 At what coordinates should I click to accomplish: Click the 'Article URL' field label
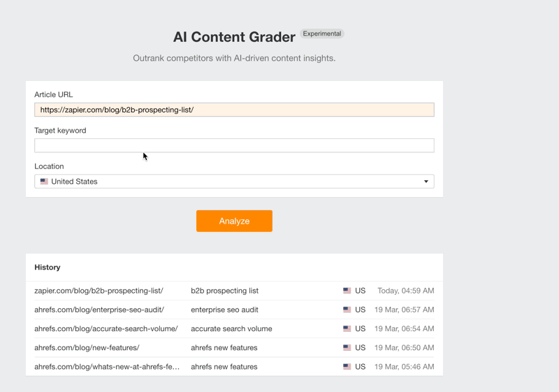[x=54, y=94]
